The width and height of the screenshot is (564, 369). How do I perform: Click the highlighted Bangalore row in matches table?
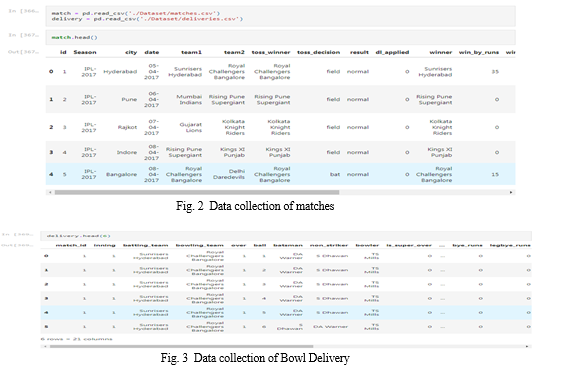tap(281, 174)
